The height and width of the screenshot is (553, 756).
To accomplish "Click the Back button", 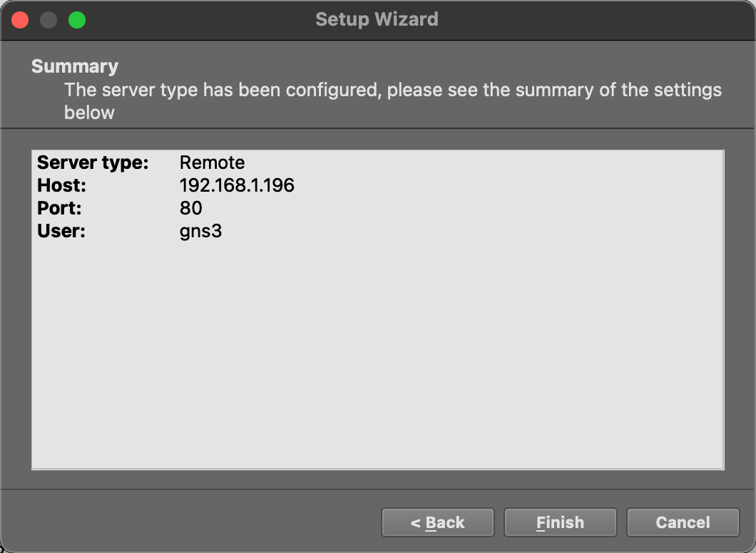I will [437, 522].
